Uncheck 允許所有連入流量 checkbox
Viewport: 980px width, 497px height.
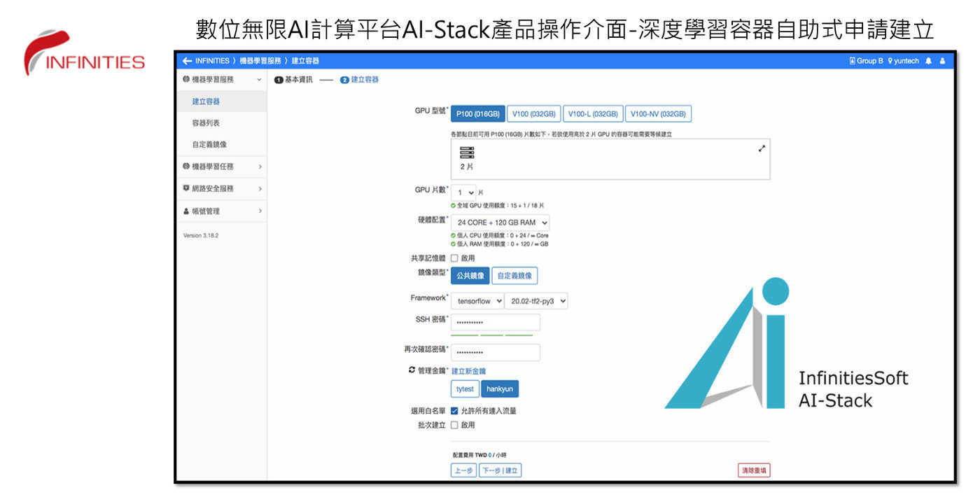[x=454, y=411]
